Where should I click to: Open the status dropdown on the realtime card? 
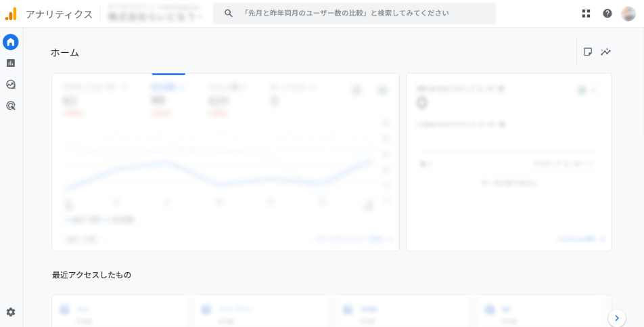tap(589, 89)
